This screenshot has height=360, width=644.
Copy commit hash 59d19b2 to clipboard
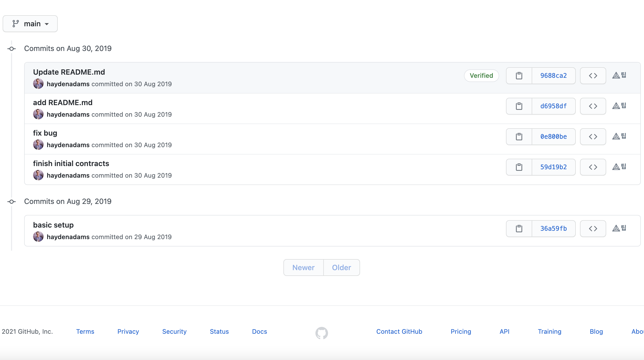(519, 167)
